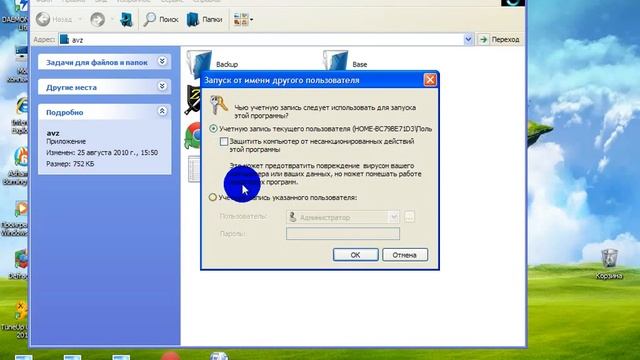Click the dialog title Запуск от имени другого пользователя
Screen dimensions: 640x360
click(x=282, y=80)
